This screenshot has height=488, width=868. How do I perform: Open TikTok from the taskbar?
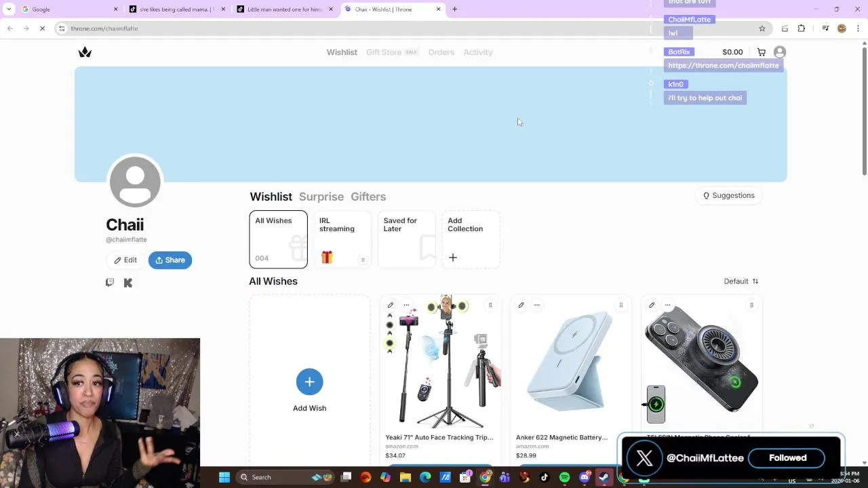click(544, 477)
